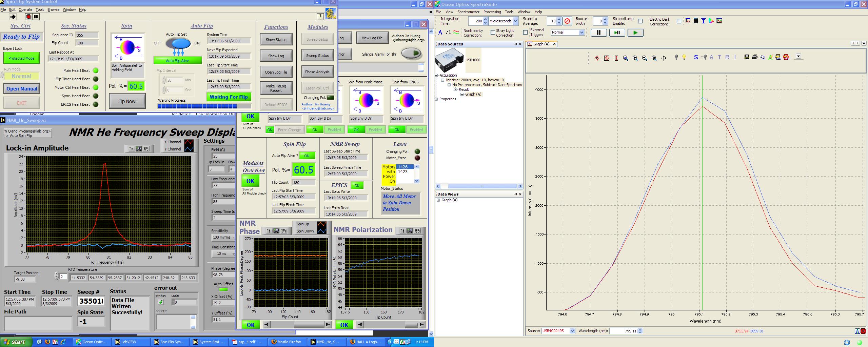868x347 pixels.
Task: Open the Source USB4C02495 dropdown
Action: pyautogui.click(x=572, y=331)
